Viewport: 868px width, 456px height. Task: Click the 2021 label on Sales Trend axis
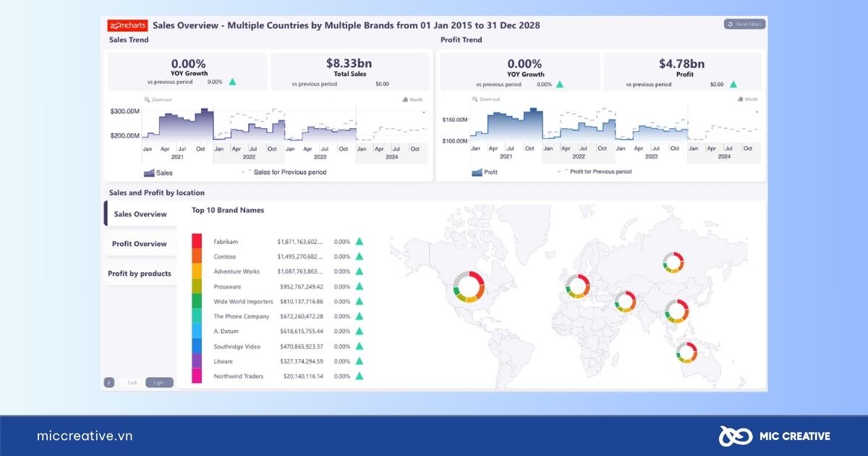pyautogui.click(x=177, y=156)
